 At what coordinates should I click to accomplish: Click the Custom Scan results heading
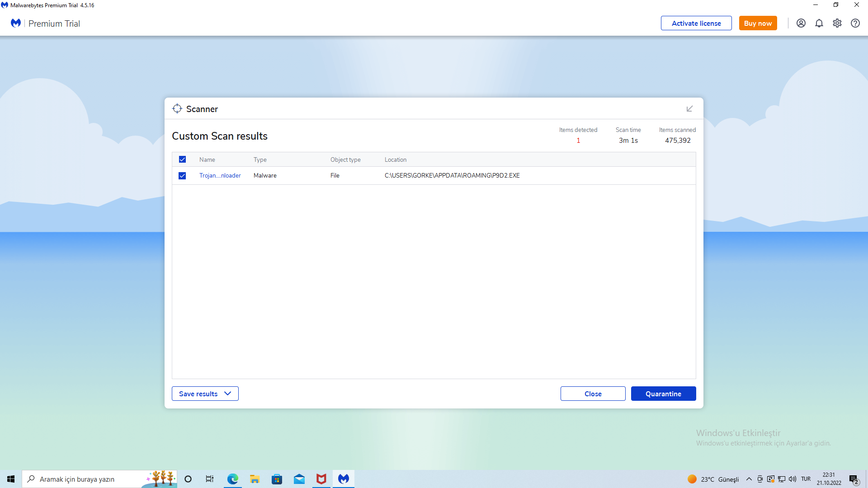(220, 136)
